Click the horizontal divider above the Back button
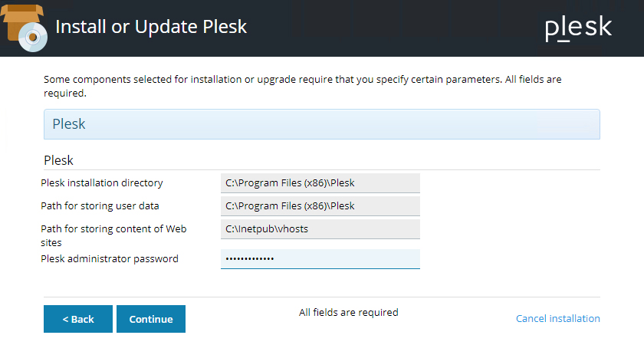Image resolution: width=644 pixels, height=345 pixels. [x=321, y=297]
